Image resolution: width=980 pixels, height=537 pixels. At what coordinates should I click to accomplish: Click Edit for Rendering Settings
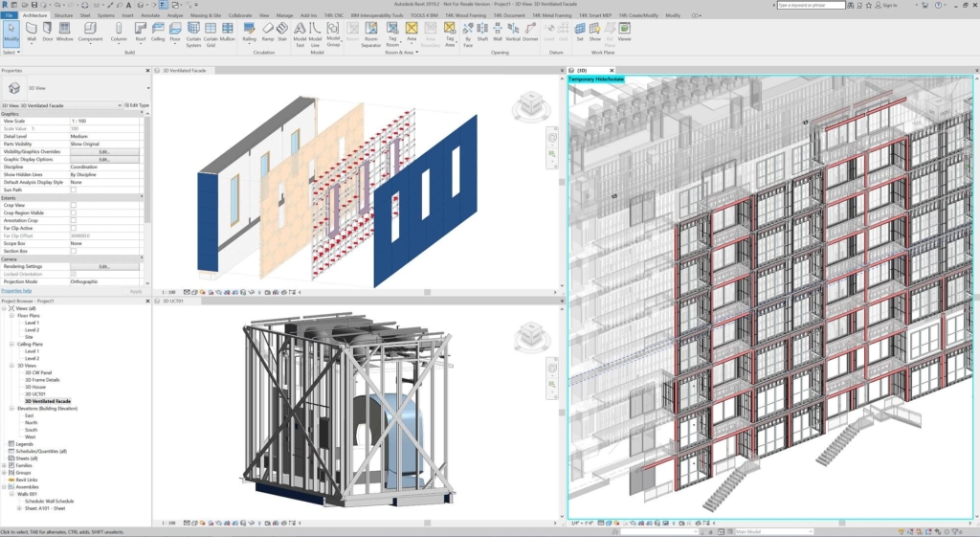tap(104, 266)
